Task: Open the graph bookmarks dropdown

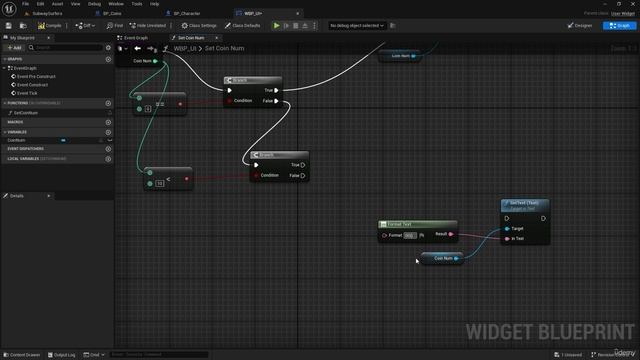Action: click(x=122, y=49)
